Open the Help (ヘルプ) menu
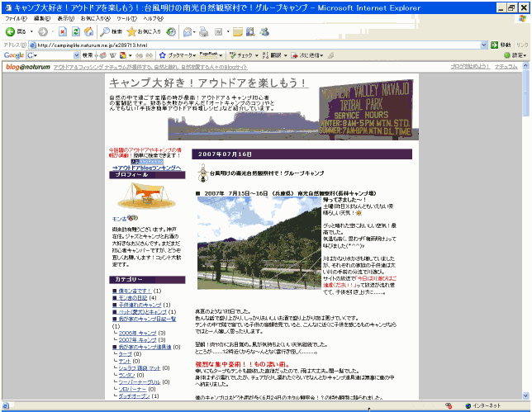The image size is (532, 412). (153, 19)
